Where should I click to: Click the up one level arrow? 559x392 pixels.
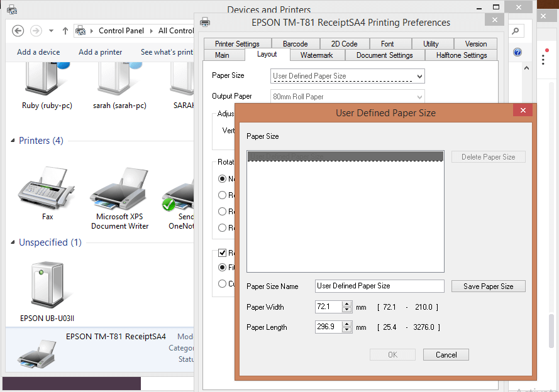[x=65, y=31]
